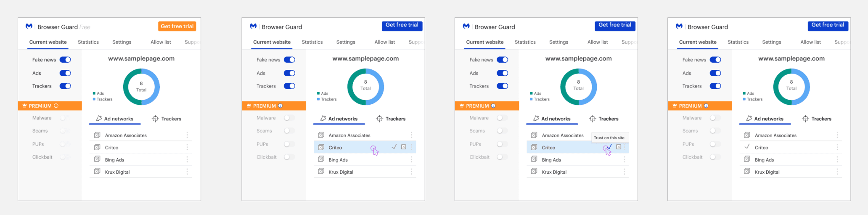Click block square icon in Criteo row, third panel
The width and height of the screenshot is (868, 215).
tap(619, 147)
